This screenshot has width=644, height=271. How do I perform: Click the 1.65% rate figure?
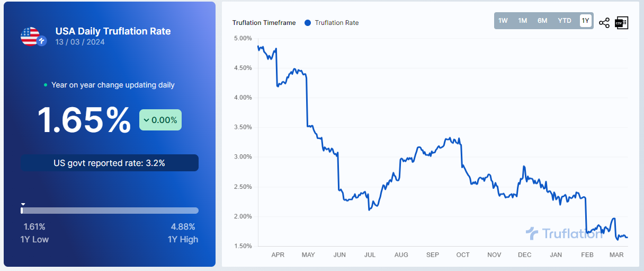pyautogui.click(x=84, y=120)
